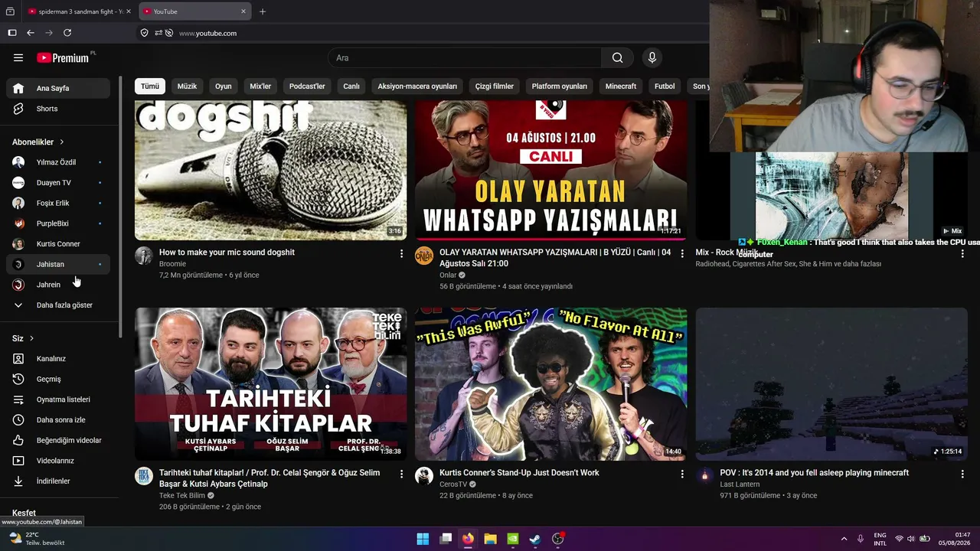Select the Çizgi filmler chip

pos(495,86)
